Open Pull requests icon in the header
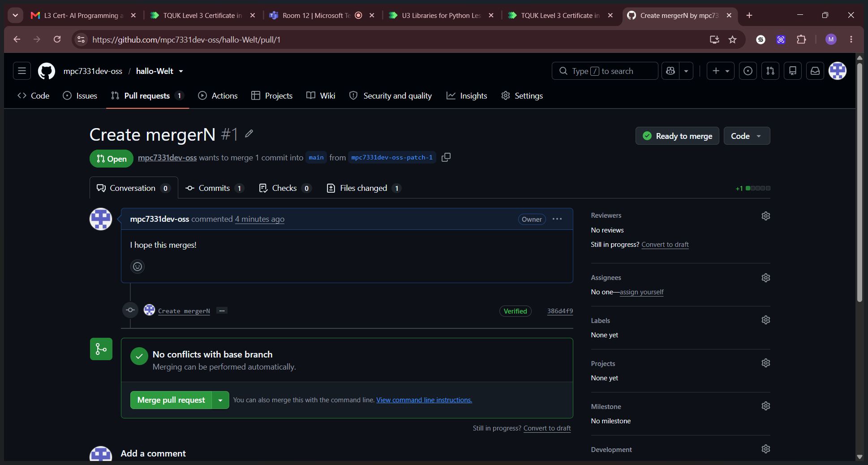The height and width of the screenshot is (465, 868). click(x=770, y=71)
